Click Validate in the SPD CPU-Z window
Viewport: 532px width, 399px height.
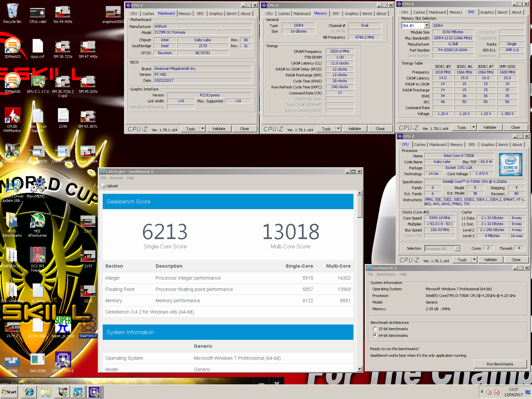490,127
